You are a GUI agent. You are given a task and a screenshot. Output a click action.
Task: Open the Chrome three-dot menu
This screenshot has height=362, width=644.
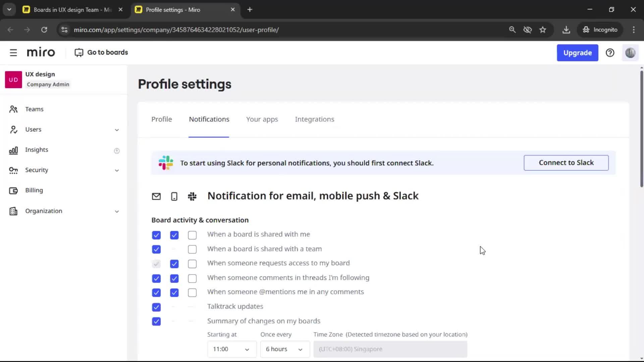(634, 30)
